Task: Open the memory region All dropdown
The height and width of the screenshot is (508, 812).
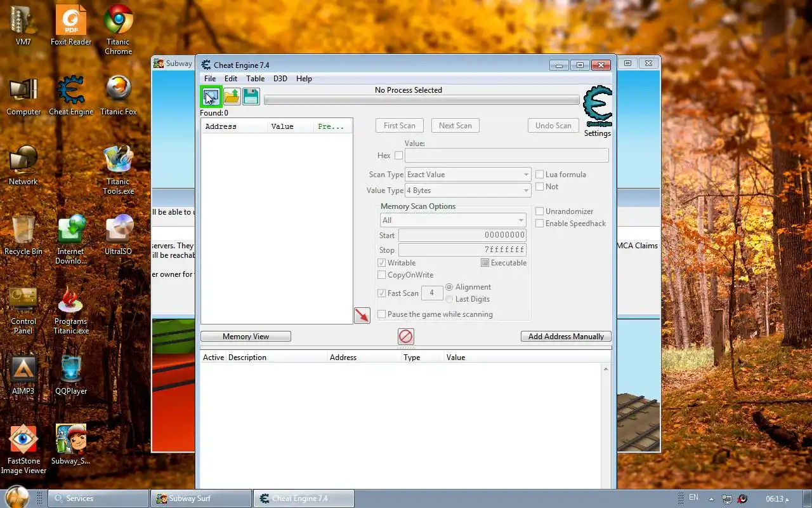Action: click(453, 220)
